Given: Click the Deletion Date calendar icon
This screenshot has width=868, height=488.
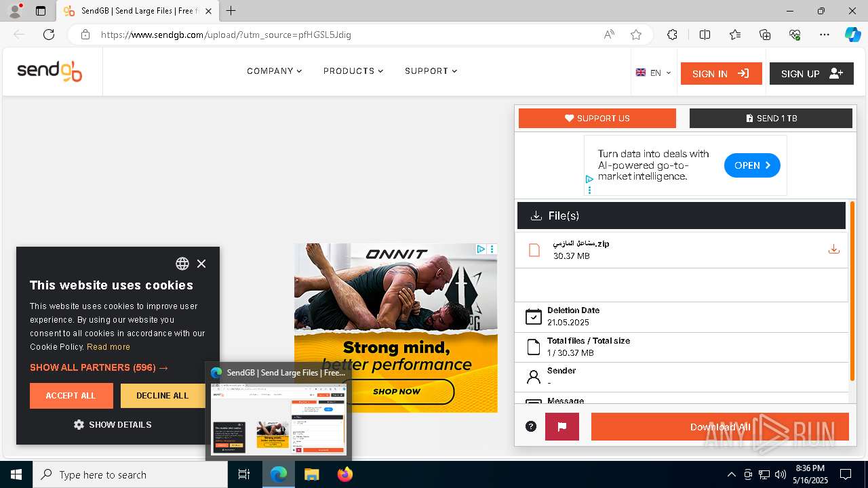Looking at the screenshot, I should (534, 317).
